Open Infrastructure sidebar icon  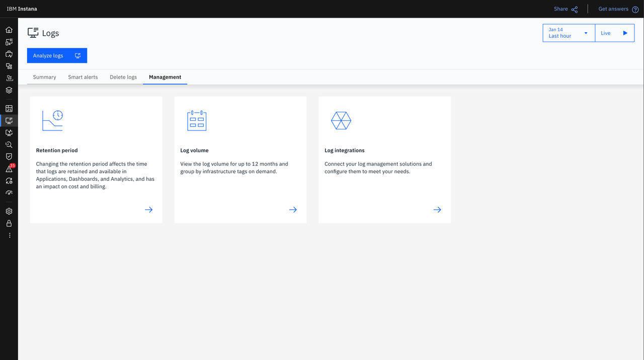[9, 78]
